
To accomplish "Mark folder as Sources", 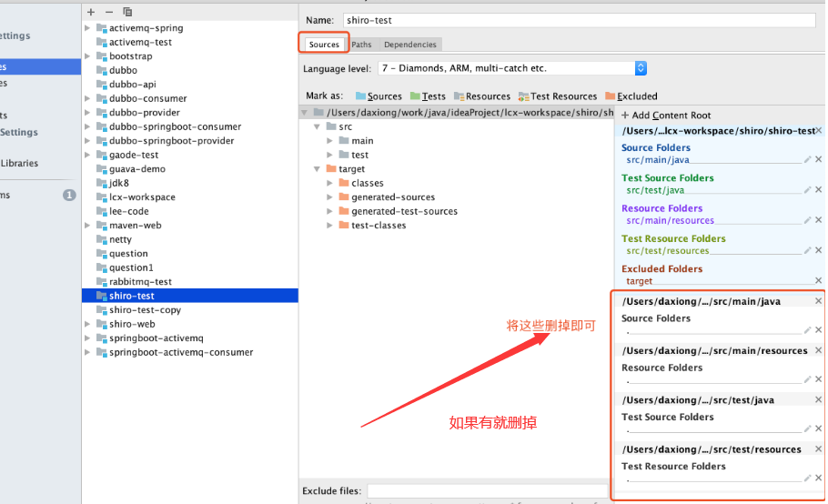I will pos(378,96).
